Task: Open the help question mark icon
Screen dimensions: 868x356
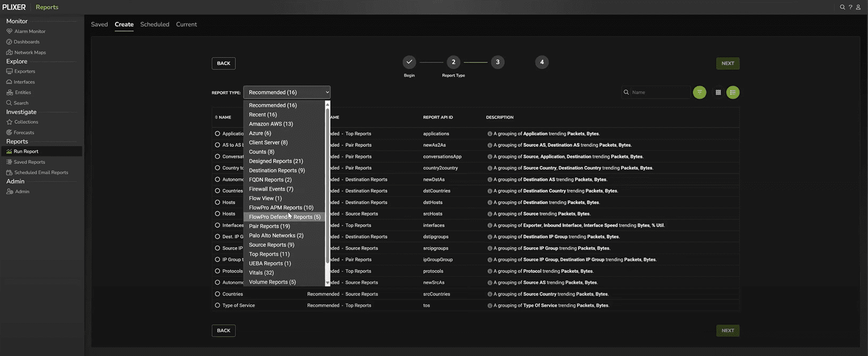Action: 850,7
